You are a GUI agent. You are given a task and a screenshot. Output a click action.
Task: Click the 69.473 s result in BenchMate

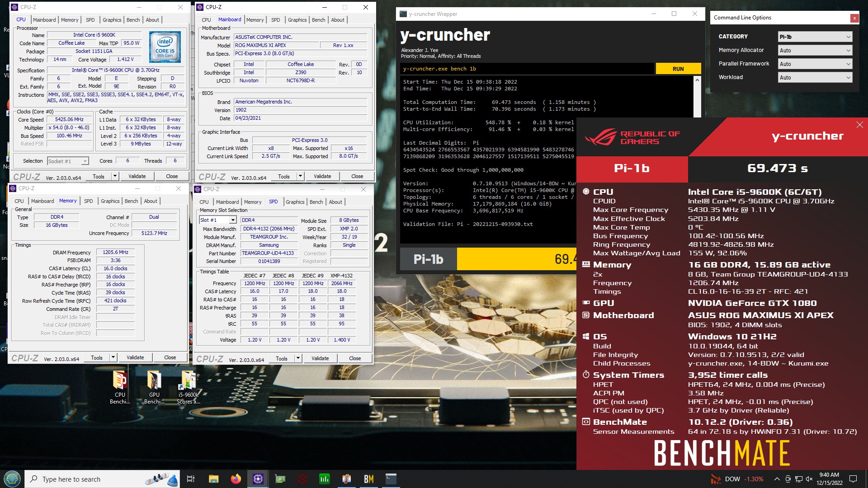pyautogui.click(x=777, y=168)
